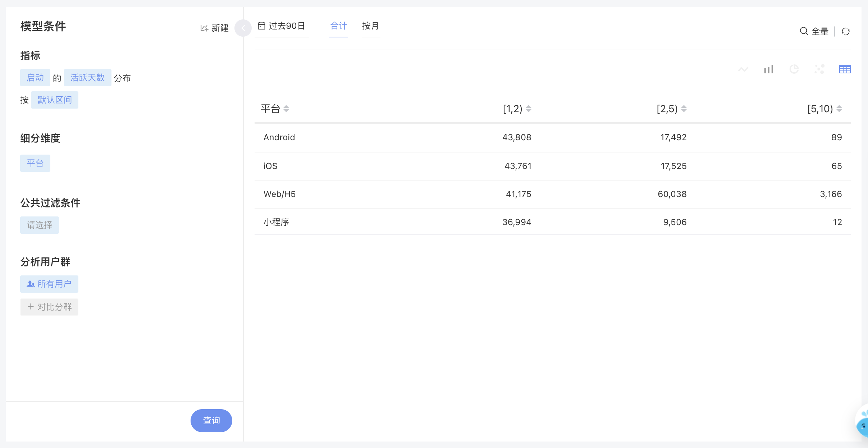Open the 默认区间 interval selector

[55, 100]
